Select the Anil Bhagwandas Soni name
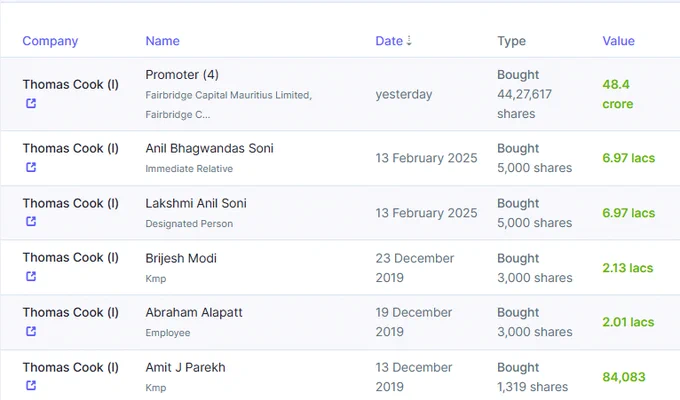The image size is (680, 400). pos(209,148)
